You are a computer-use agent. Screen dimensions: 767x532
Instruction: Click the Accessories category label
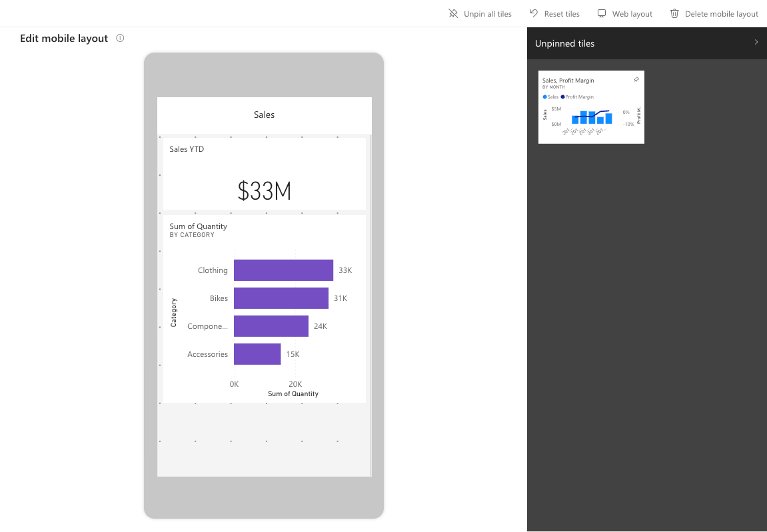pos(207,354)
